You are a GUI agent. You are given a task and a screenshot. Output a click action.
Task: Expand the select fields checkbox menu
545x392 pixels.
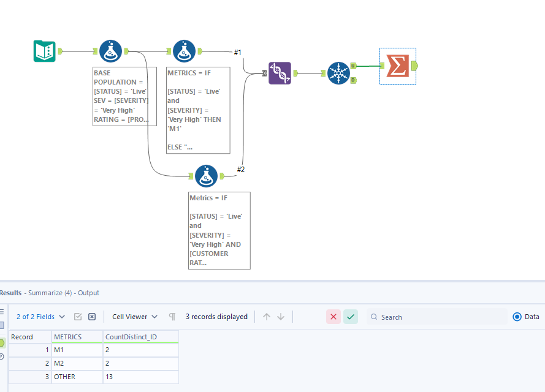coord(79,317)
